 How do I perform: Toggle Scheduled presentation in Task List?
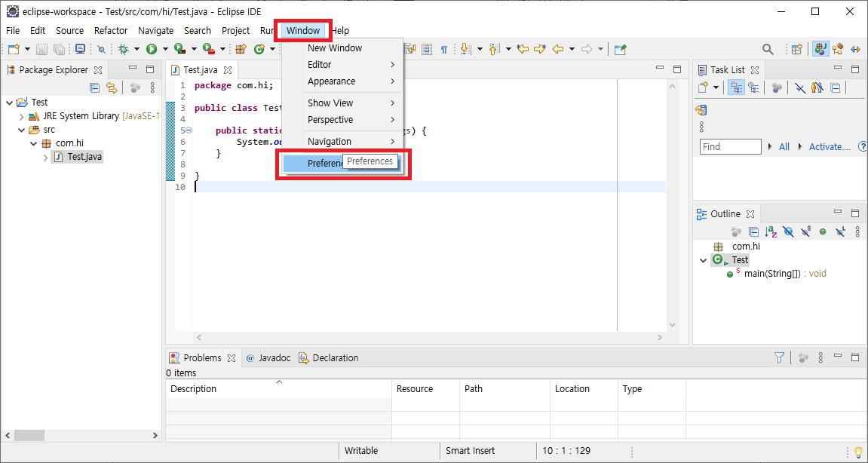point(753,87)
